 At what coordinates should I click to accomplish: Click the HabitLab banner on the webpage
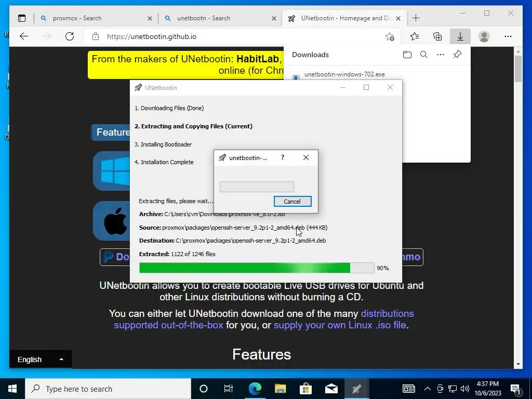(x=185, y=65)
